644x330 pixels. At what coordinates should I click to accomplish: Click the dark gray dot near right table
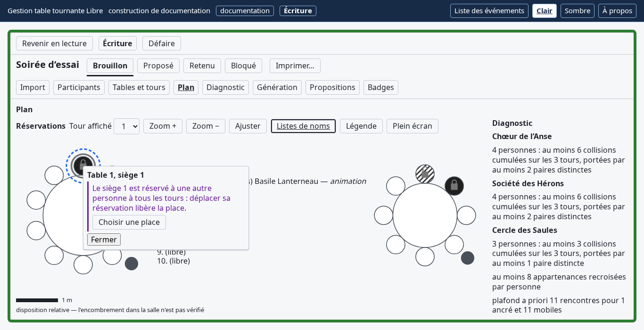tap(468, 258)
